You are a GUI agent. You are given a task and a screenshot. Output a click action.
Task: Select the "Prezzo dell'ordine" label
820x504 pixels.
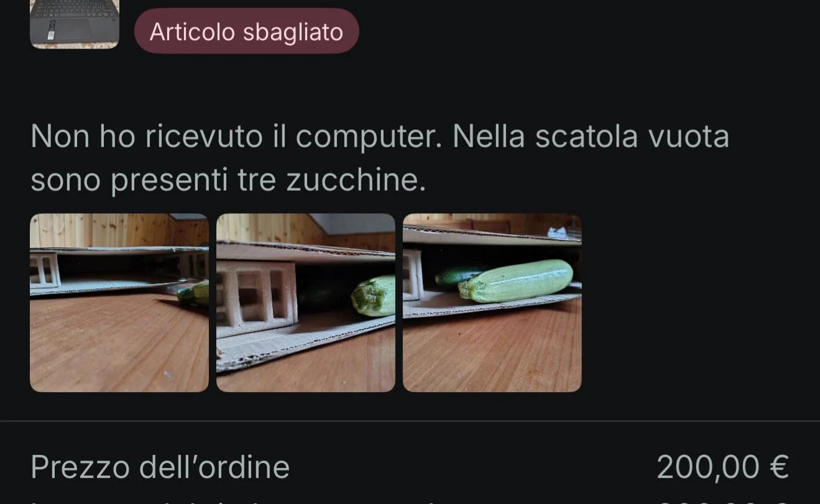coord(160,467)
